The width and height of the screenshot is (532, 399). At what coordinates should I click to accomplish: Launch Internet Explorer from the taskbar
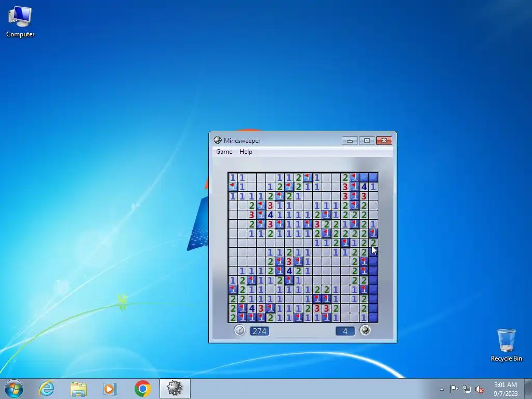[46, 389]
